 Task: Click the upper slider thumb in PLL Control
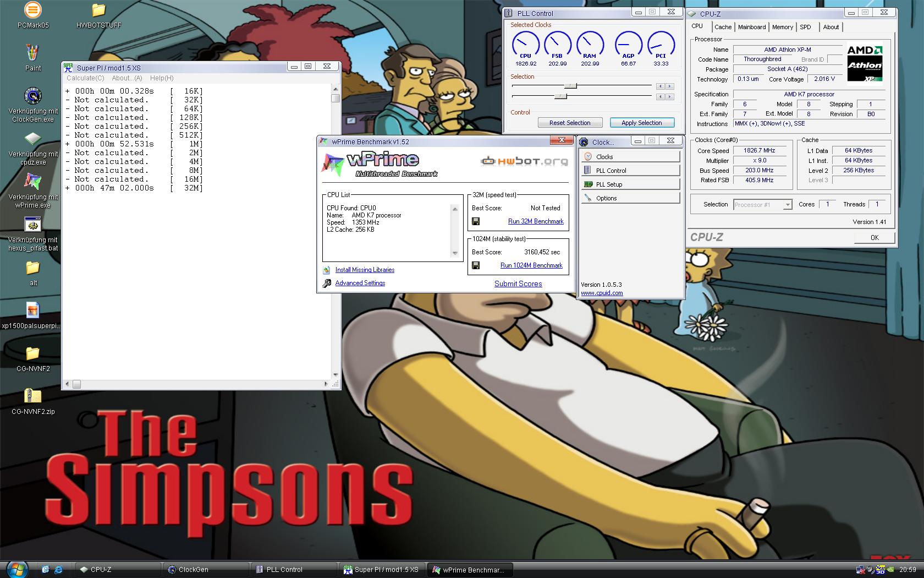pyautogui.click(x=570, y=86)
